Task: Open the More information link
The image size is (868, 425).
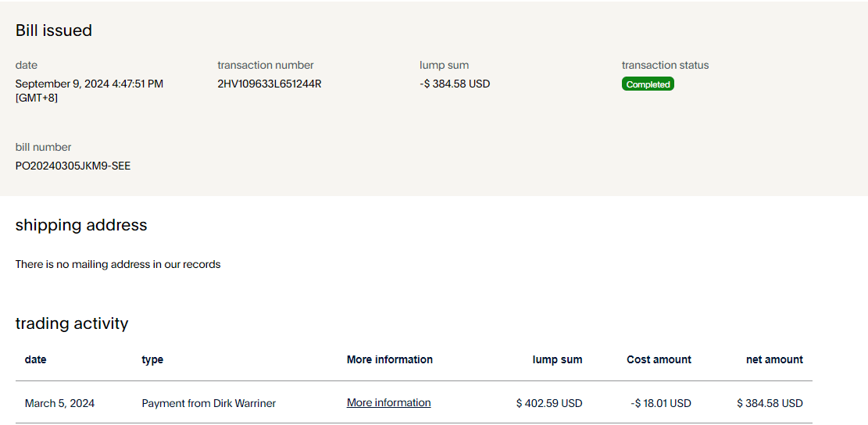Action: click(x=388, y=403)
